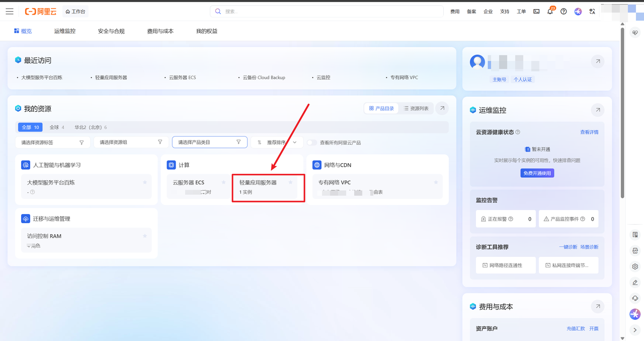Image resolution: width=644 pixels, height=341 pixels.
Task: Click the customer service headset icon
Action: click(635, 298)
